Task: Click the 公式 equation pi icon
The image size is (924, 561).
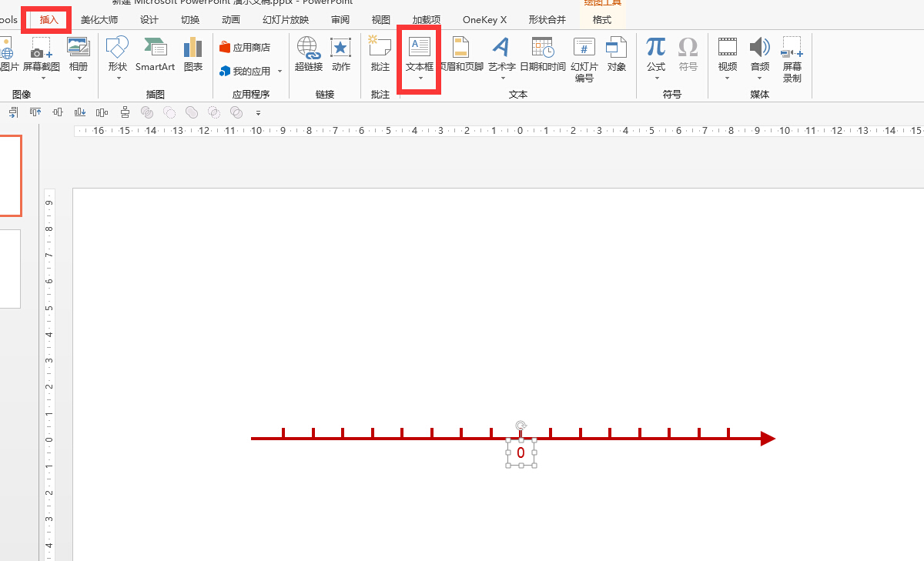Action: coord(656,48)
